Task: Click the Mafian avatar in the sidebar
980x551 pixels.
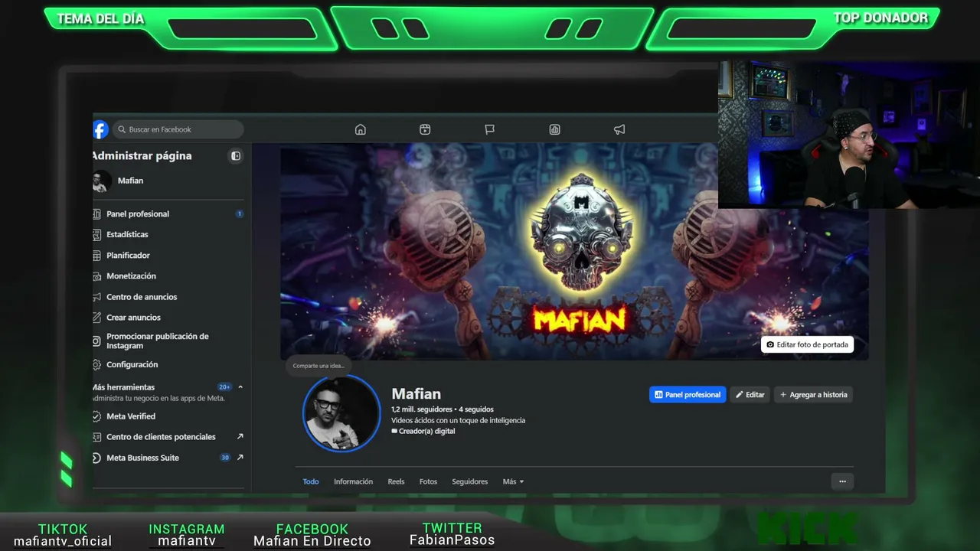Action: (102, 181)
